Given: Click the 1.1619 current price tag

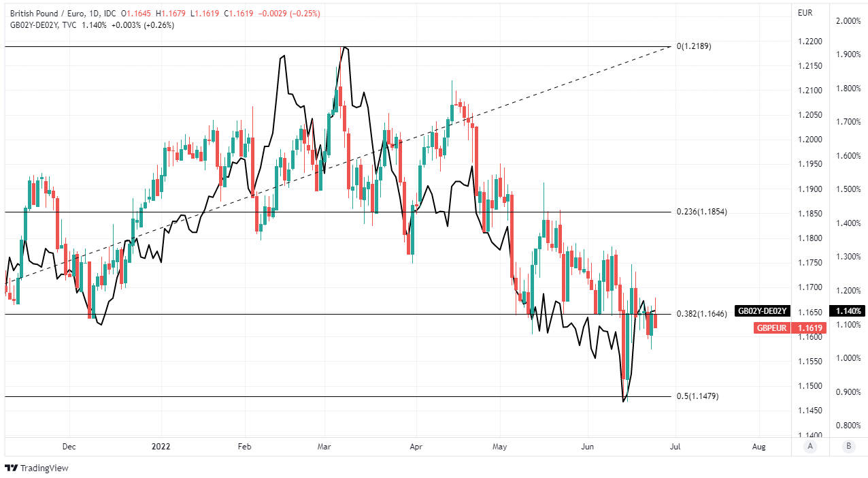Looking at the screenshot, I should 810,328.
